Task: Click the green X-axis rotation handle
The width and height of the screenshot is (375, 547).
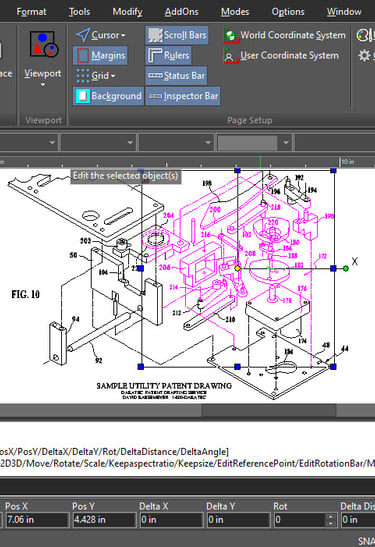Action: 345,268
